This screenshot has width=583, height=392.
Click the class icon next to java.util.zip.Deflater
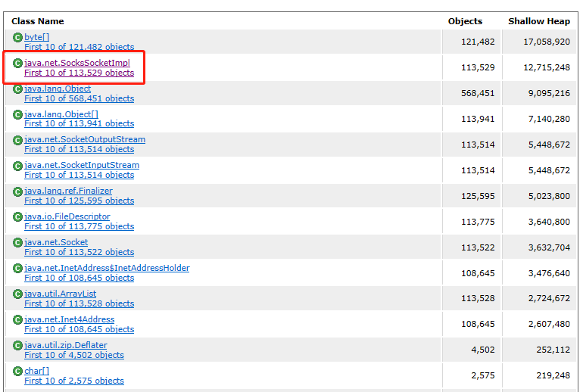[17, 345]
